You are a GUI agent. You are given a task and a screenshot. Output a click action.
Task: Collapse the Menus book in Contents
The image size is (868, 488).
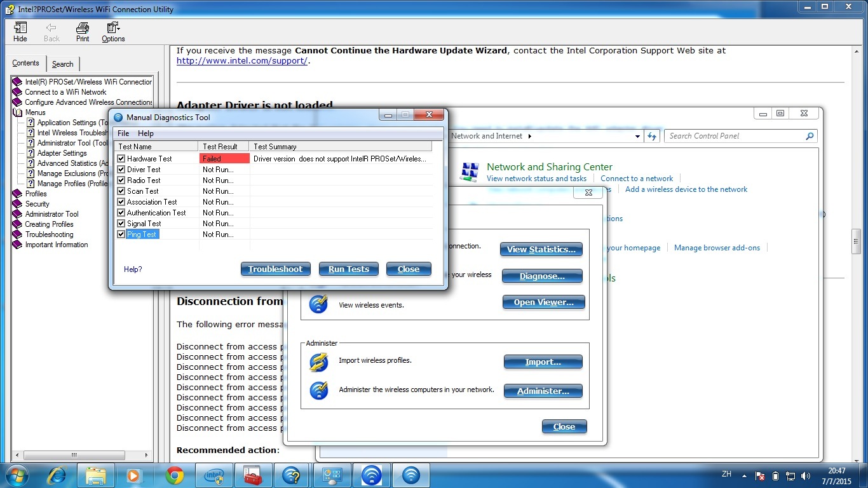[17, 112]
